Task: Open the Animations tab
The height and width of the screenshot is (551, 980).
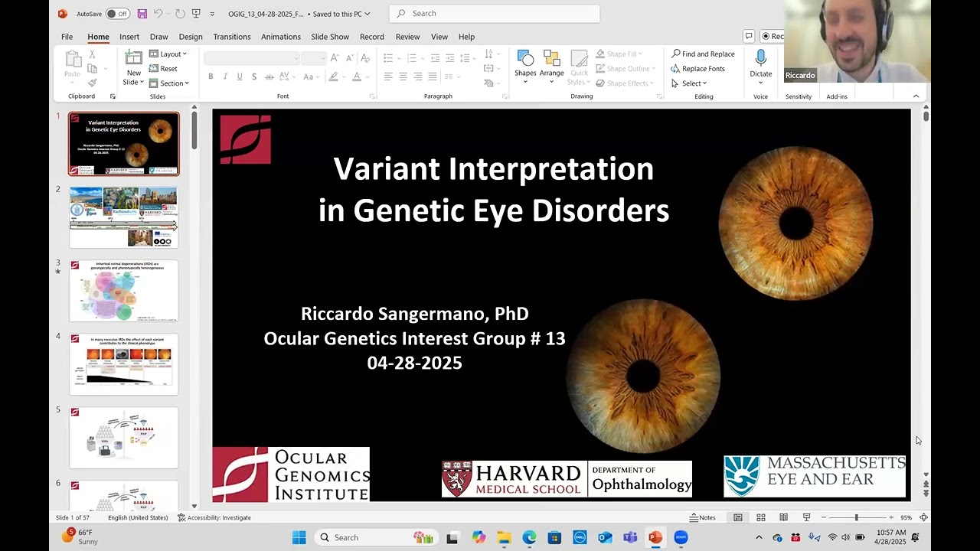Action: (x=281, y=37)
